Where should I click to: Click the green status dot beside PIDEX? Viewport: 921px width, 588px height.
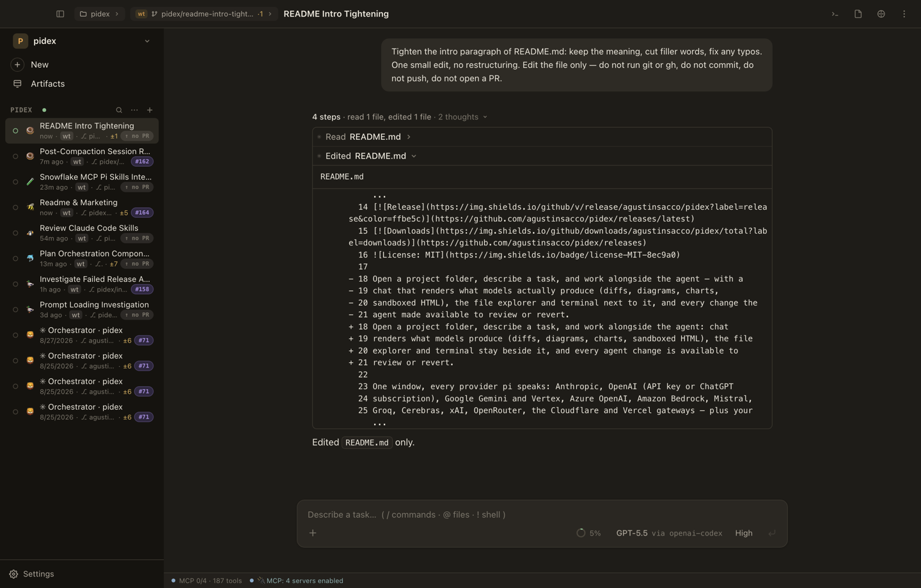tap(44, 110)
